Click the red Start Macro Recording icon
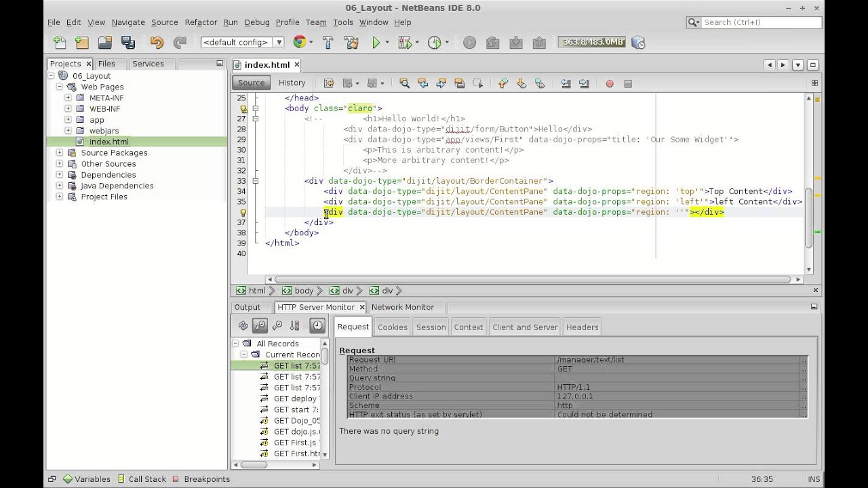This screenshot has height=488, width=868. tap(610, 83)
